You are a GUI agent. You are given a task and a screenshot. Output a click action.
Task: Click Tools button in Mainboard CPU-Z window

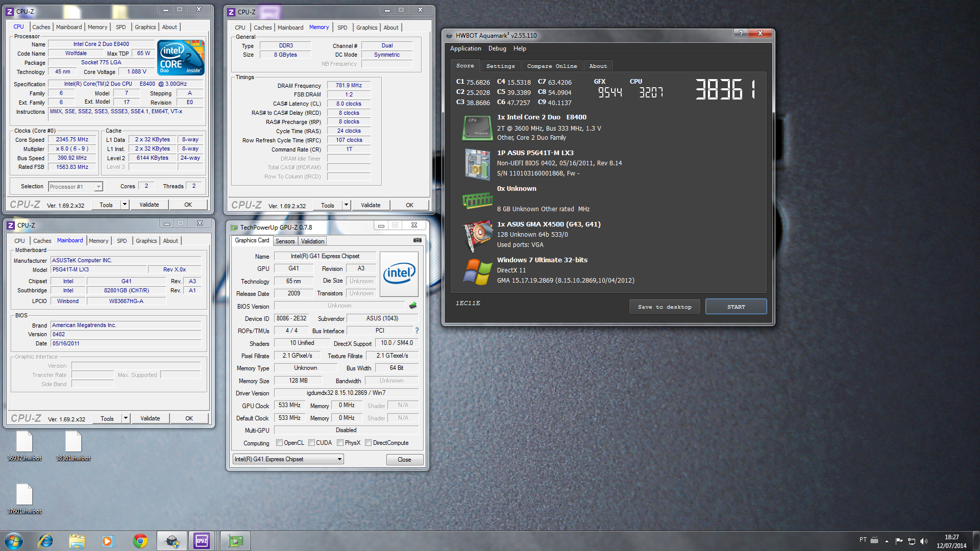(x=107, y=418)
